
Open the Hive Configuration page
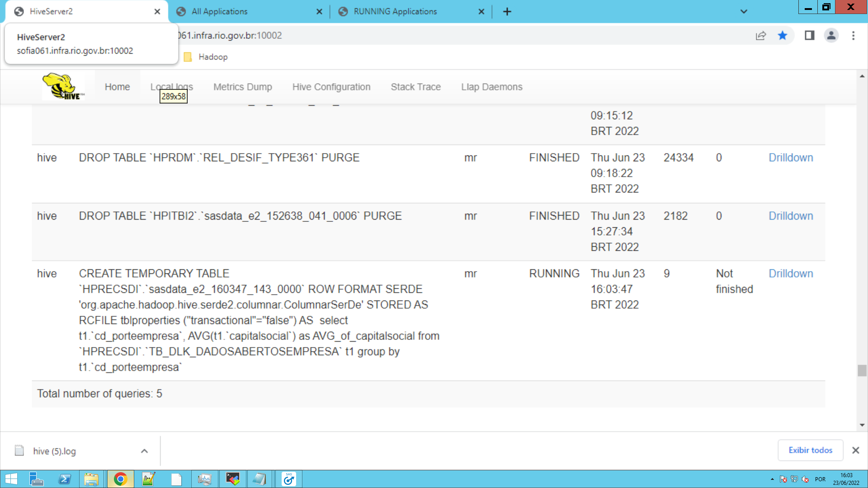(331, 87)
